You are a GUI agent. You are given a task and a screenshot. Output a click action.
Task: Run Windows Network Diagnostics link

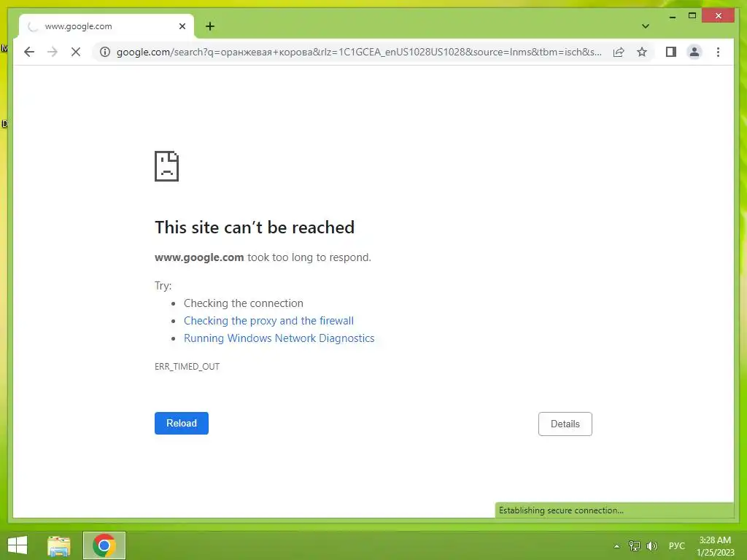(x=279, y=338)
